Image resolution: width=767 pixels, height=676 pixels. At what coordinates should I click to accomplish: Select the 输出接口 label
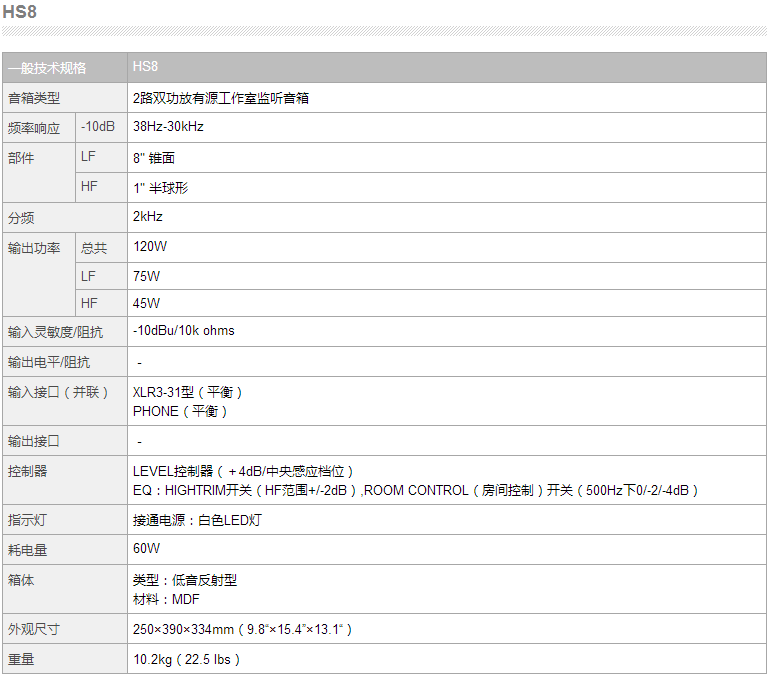pos(34,441)
